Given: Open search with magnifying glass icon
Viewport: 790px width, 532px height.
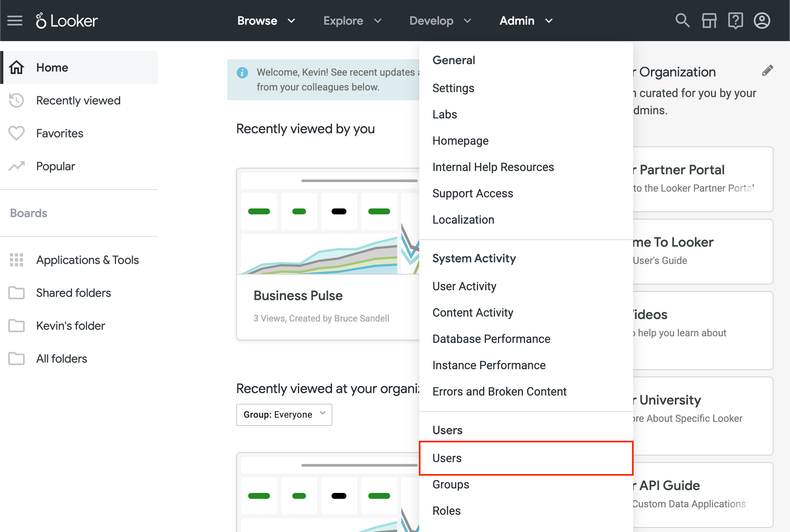Looking at the screenshot, I should point(682,21).
